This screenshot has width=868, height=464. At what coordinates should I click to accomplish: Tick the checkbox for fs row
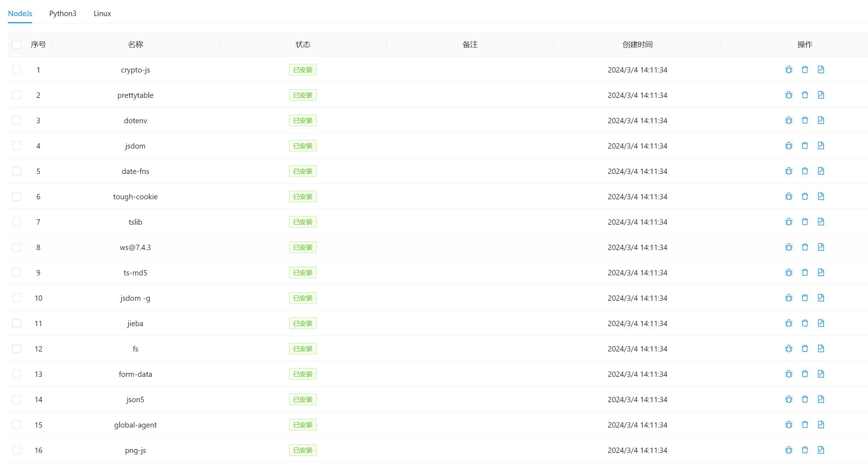[x=16, y=349]
